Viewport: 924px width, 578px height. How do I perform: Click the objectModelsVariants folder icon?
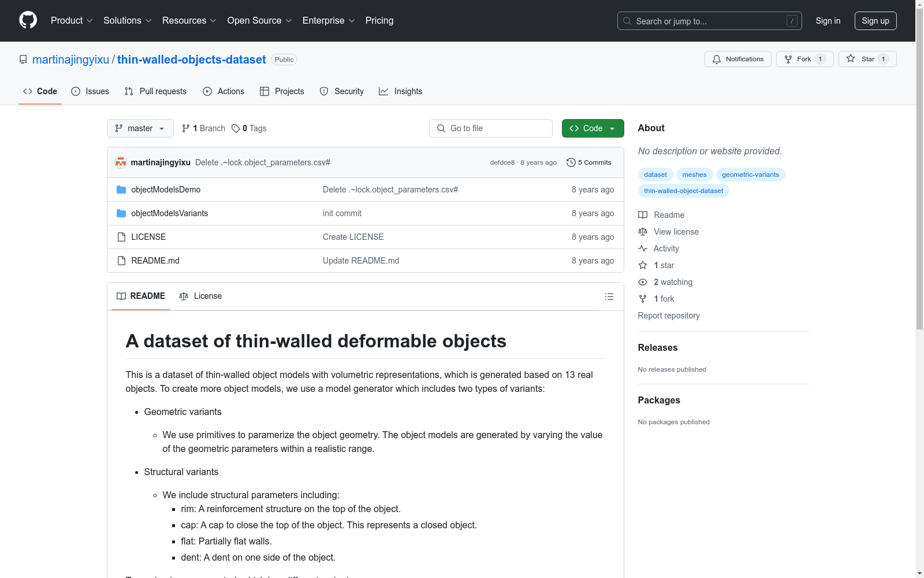point(121,213)
